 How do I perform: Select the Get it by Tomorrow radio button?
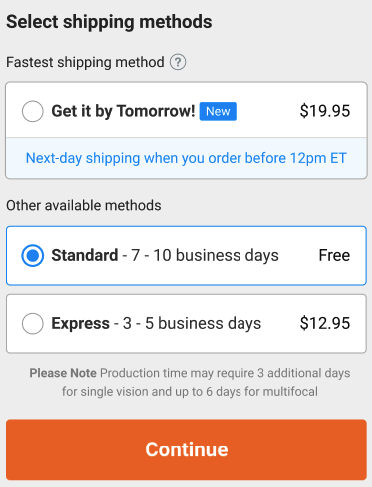coord(33,111)
